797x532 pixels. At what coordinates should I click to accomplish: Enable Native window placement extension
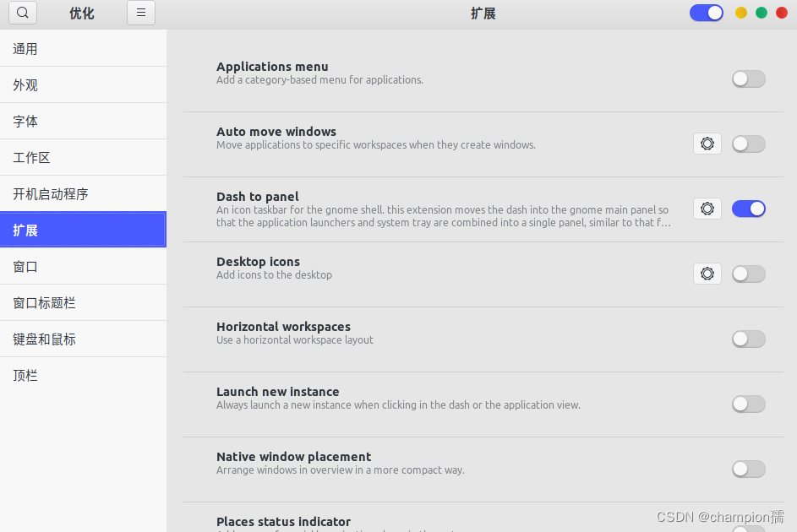point(749,469)
